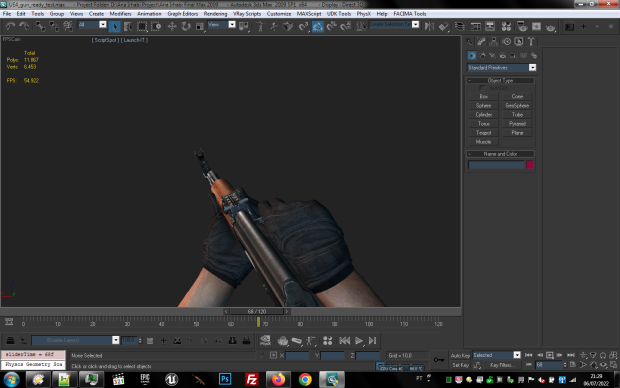Open the File menu

[x=7, y=14]
